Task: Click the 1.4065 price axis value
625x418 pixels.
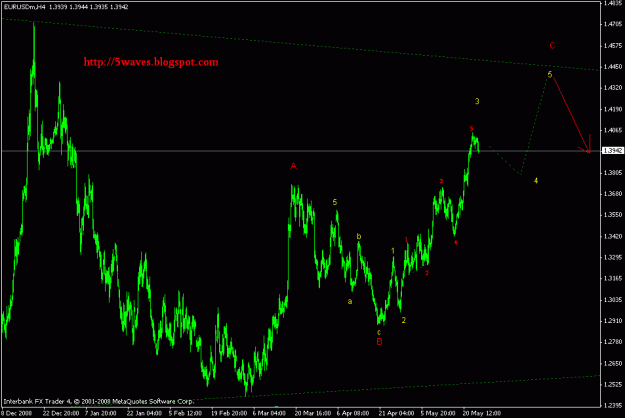Action: click(x=613, y=130)
